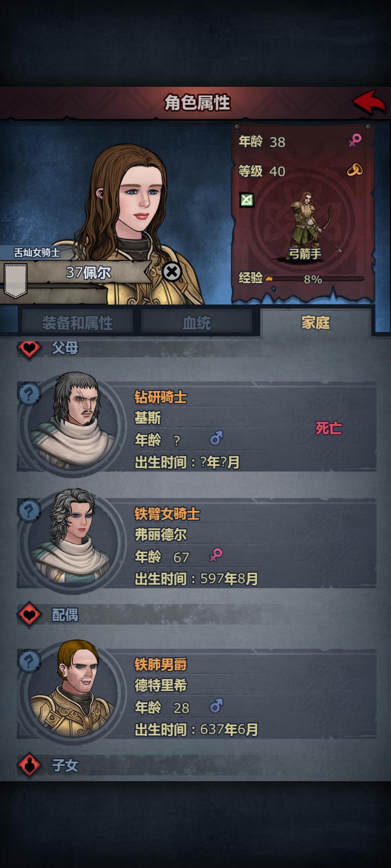Open the 装备和属性 tab
The width and height of the screenshot is (391, 868).
click(x=77, y=323)
